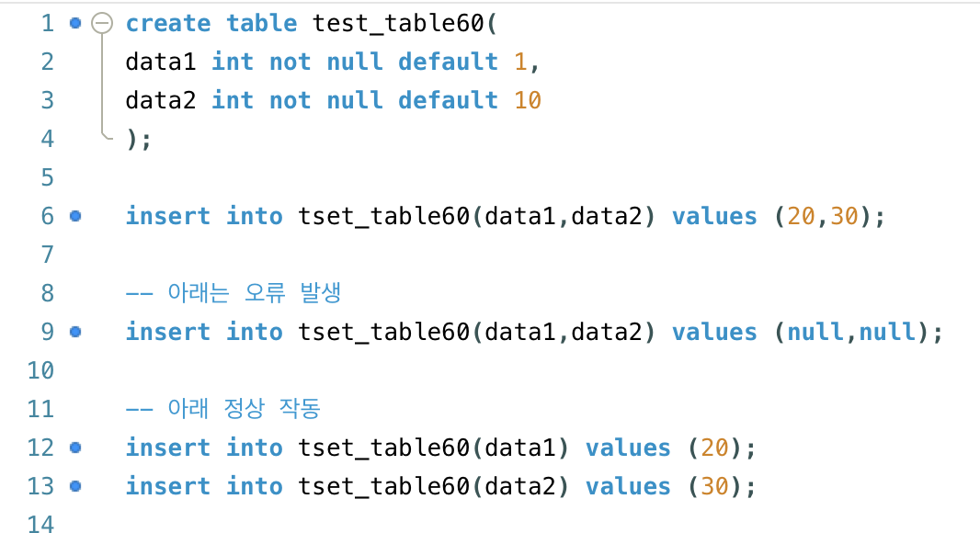Click the closing parenthesis on line 4
Viewport: 980px width, 533px height.
point(131,139)
